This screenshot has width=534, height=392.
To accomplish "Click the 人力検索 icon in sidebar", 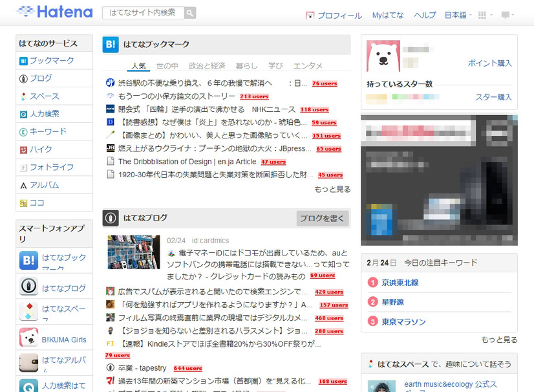I will 23,114.
